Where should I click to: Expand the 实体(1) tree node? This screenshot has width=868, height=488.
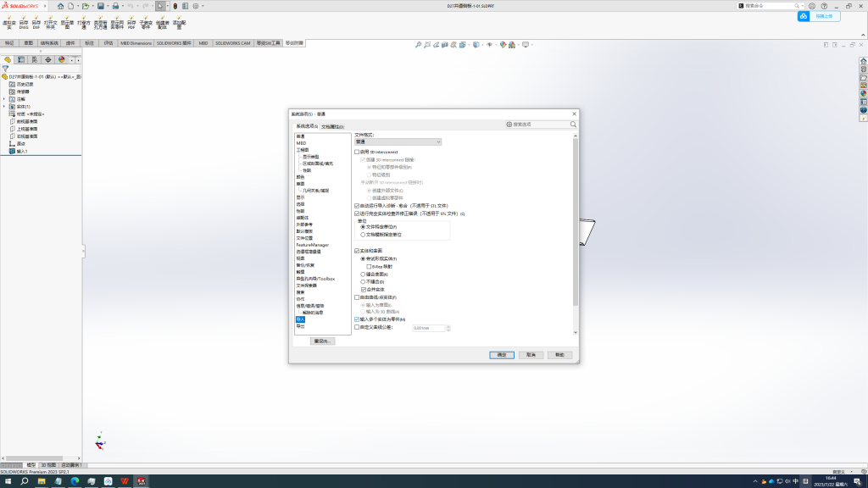4,107
